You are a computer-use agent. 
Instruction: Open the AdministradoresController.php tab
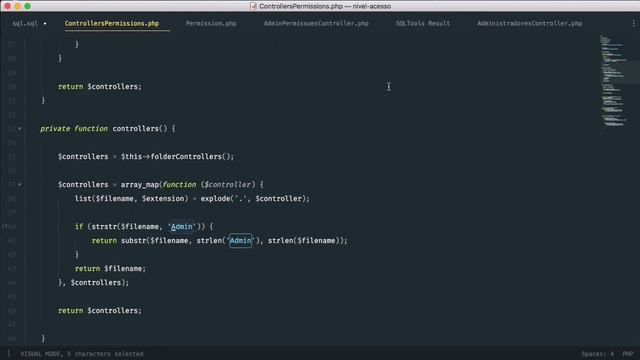[x=529, y=24]
